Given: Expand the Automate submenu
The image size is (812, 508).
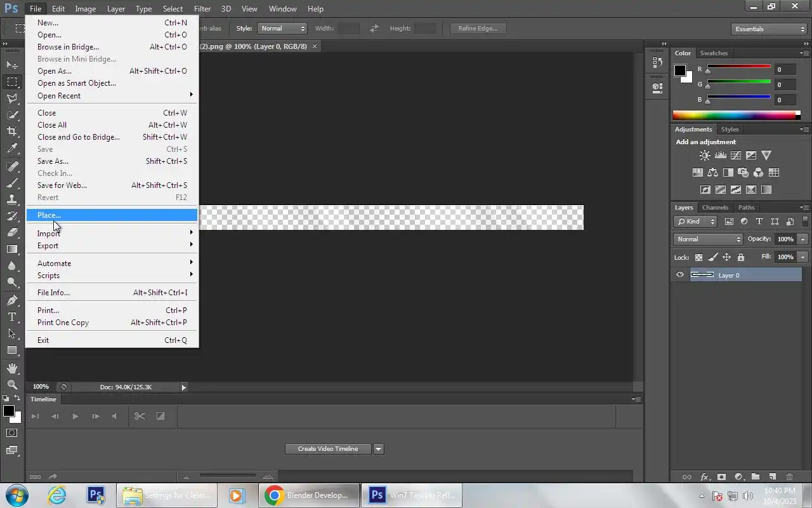Looking at the screenshot, I should tap(112, 263).
